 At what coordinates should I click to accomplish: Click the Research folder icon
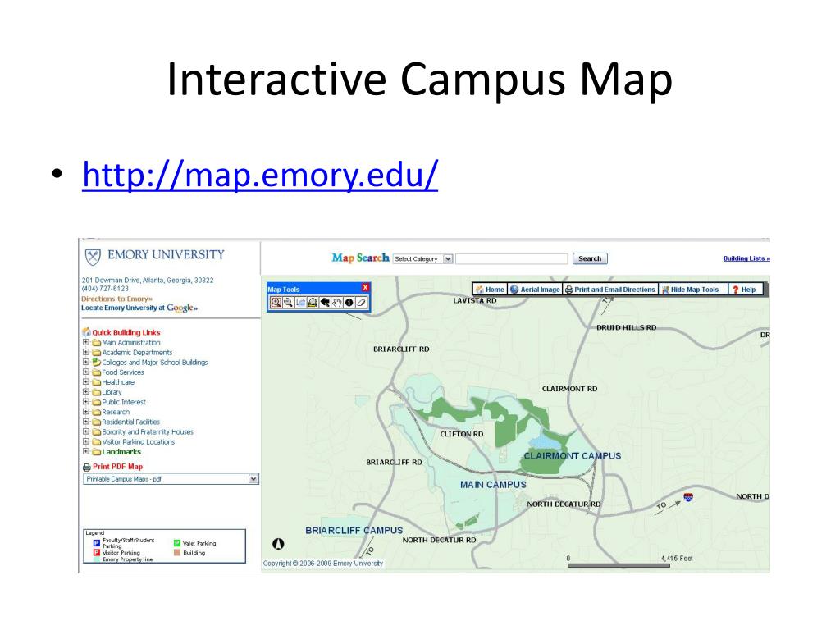97,412
